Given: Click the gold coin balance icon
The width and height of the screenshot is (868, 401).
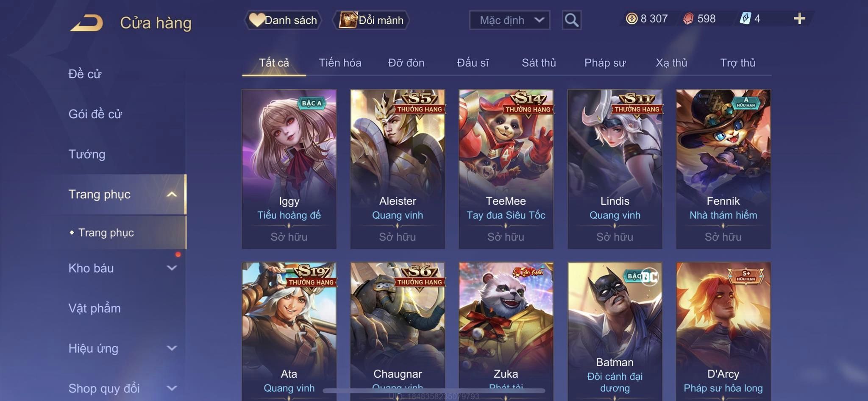Looking at the screenshot, I should 632,19.
